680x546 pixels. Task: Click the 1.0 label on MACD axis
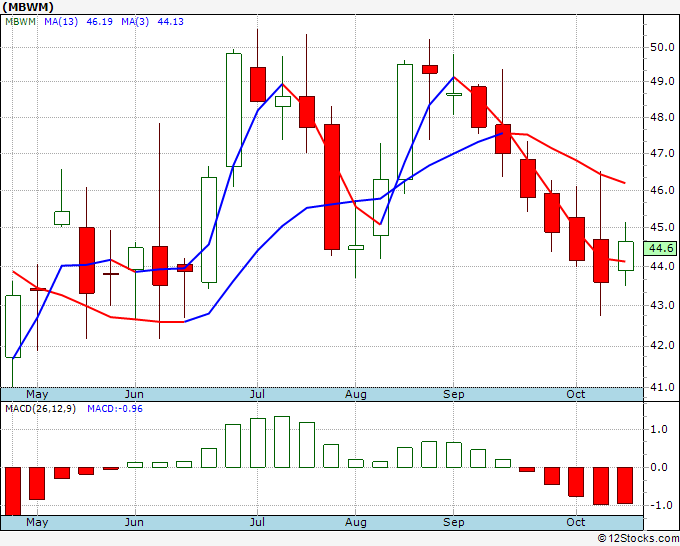tap(659, 429)
